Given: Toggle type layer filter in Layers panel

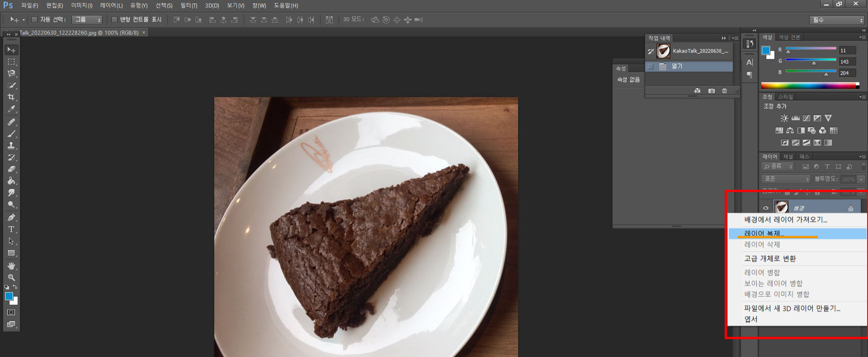Looking at the screenshot, I should [x=827, y=167].
